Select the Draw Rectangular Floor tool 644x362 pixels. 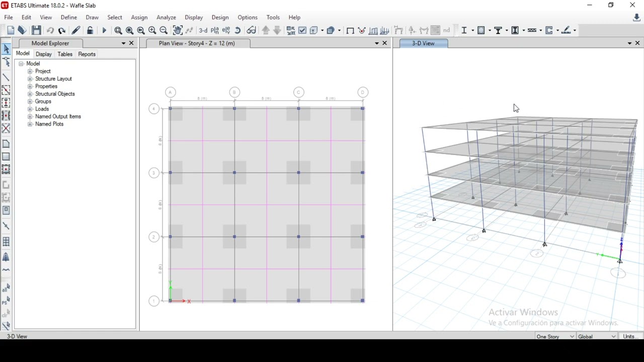[x=6, y=157]
